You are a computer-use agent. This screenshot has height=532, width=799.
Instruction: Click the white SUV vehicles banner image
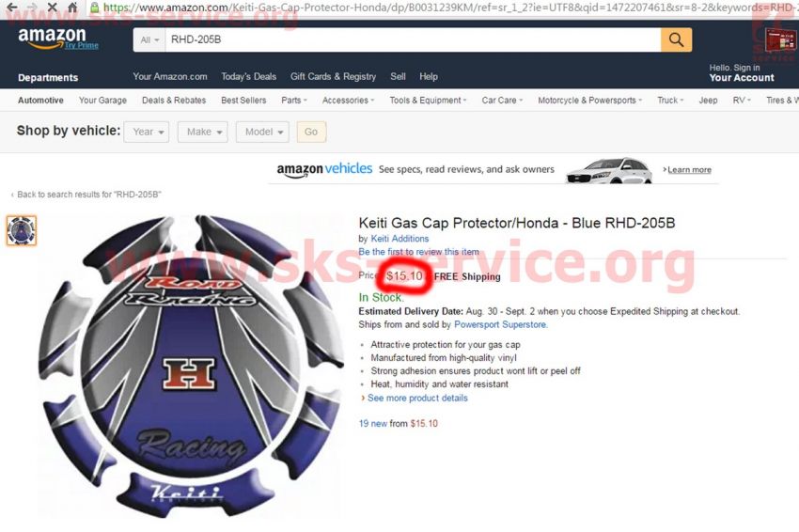[x=609, y=171]
